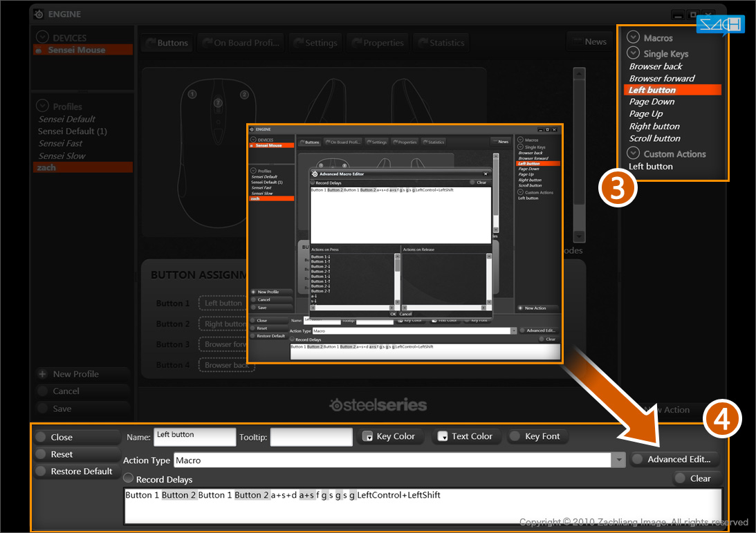This screenshot has height=533, width=756.
Task: Click the circled 7 on the mouse scroll wheel
Action: pos(218,102)
